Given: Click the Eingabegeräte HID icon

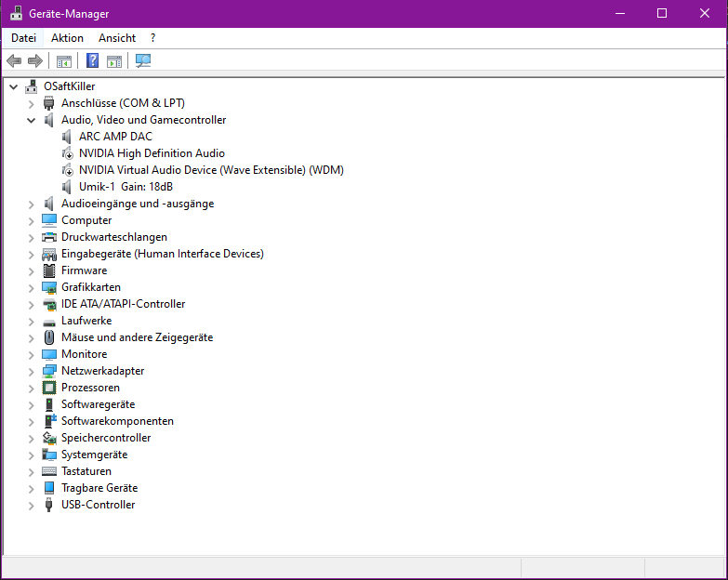Looking at the screenshot, I should (x=48, y=254).
